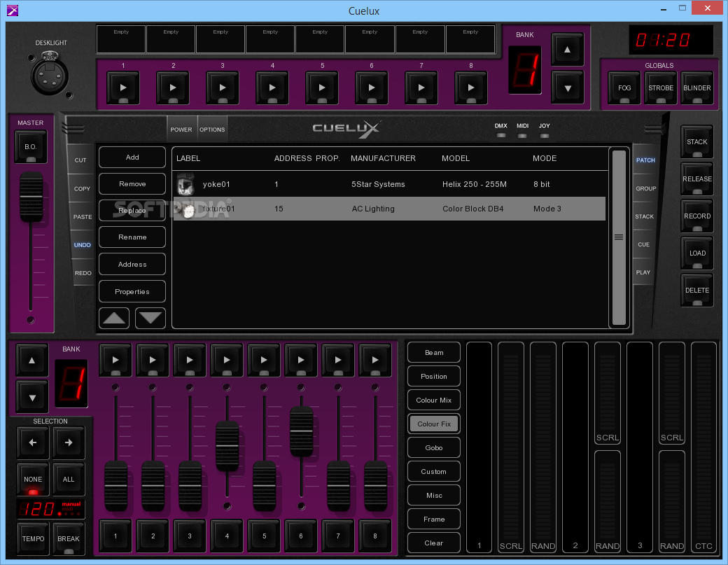Start cue playback button 1 in top row
Screen dimensions: 728x565
[x=123, y=88]
